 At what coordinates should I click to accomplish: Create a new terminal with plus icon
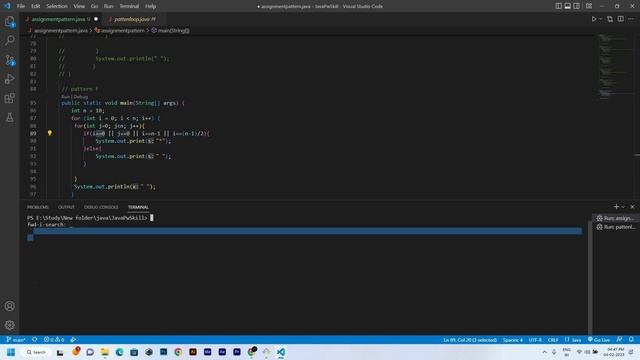click(616, 207)
